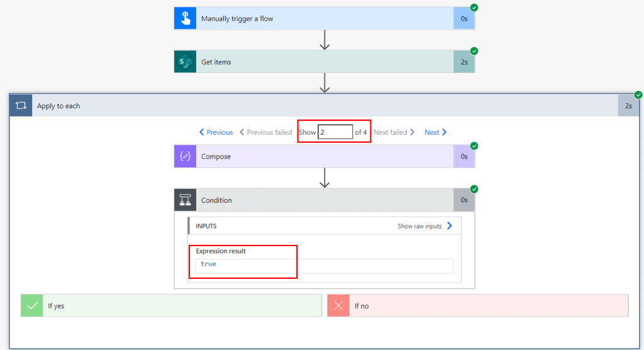Viewport: 644px width, 350px height.
Task: Click the Expression result value box
Action: [x=325, y=266]
